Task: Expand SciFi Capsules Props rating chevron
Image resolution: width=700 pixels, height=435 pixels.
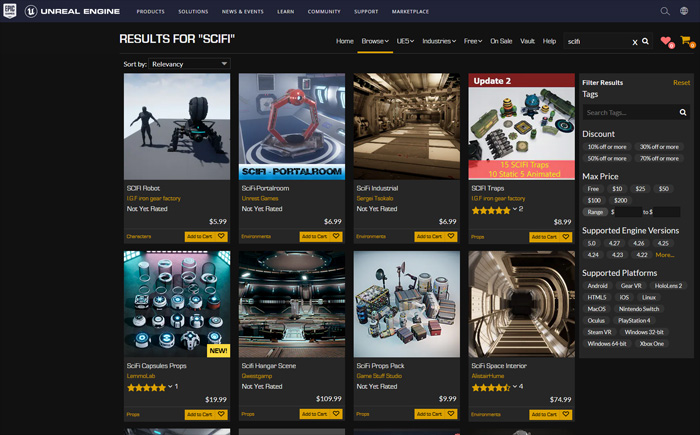Action: tap(170, 387)
